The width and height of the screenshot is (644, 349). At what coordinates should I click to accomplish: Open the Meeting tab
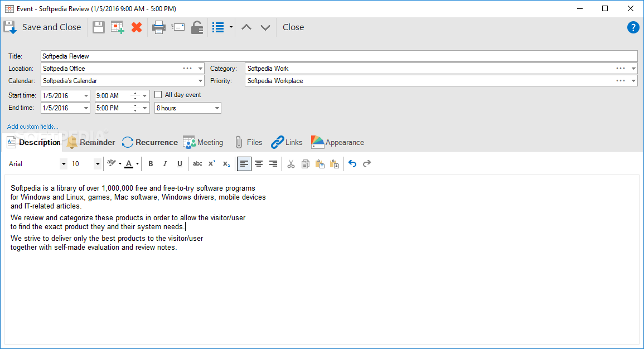(x=204, y=143)
